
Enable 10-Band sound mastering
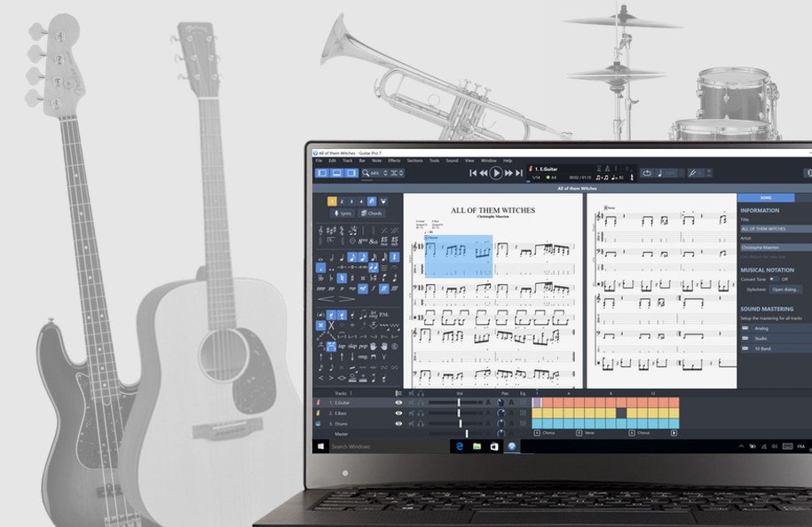[x=745, y=349]
